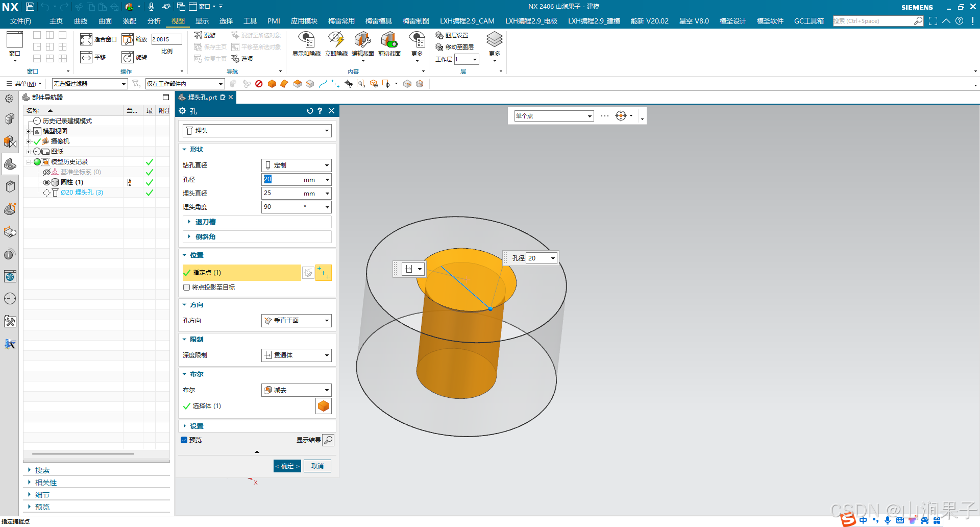Viewport: 980px width, 527px height.
Task: Switch to the 分析 Analysis ribbon tab
Action: (154, 21)
